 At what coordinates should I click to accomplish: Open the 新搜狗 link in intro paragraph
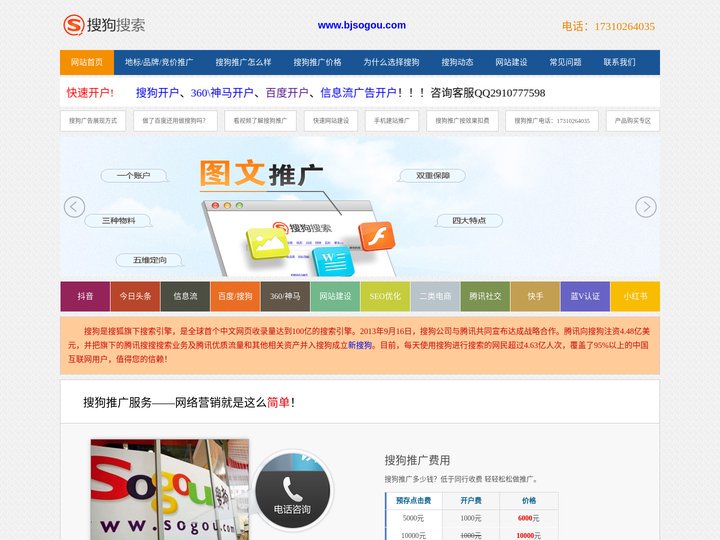point(360,345)
